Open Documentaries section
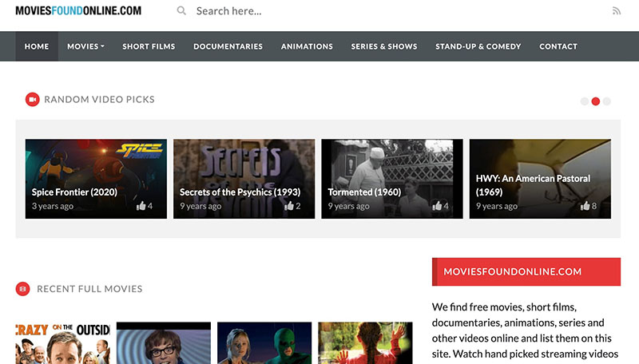Image resolution: width=639 pixels, height=364 pixels. click(x=228, y=46)
